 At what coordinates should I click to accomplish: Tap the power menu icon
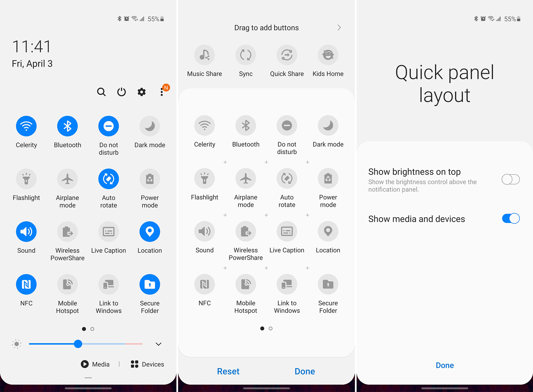click(x=122, y=92)
